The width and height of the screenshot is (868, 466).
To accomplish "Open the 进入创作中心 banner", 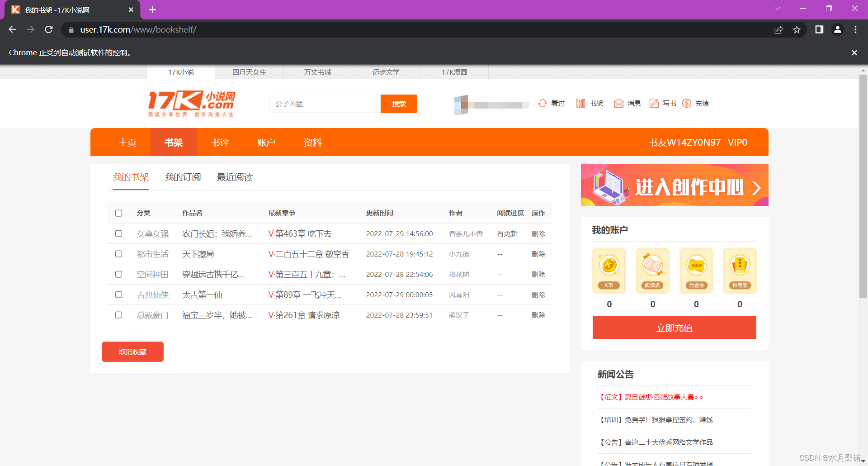I will pyautogui.click(x=675, y=185).
